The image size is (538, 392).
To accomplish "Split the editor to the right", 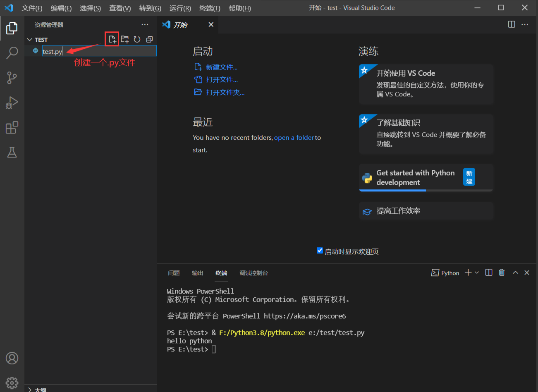I will [512, 24].
